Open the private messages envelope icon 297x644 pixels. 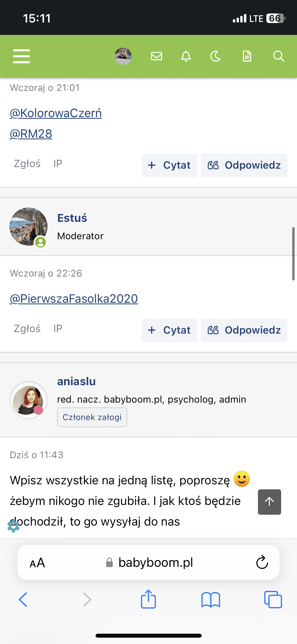[156, 56]
